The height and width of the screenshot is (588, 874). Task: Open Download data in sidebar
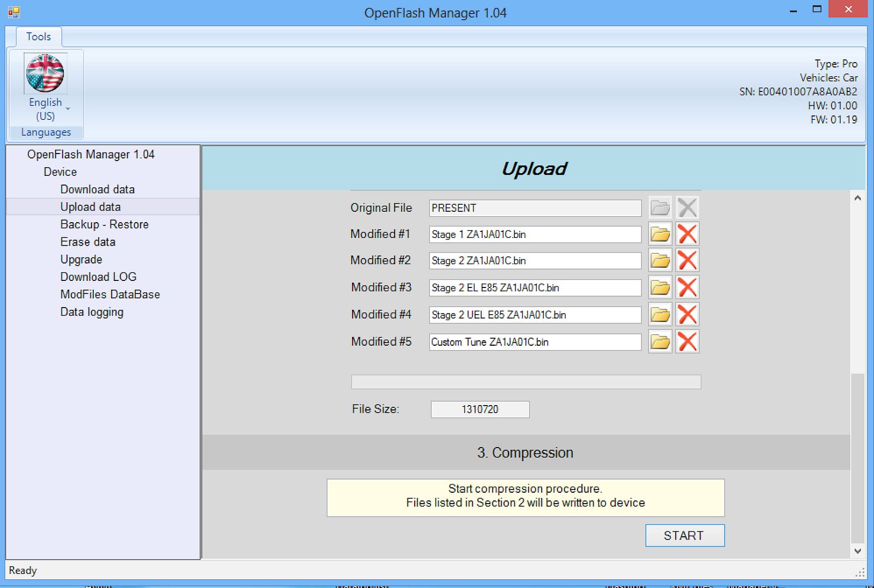[x=98, y=189]
